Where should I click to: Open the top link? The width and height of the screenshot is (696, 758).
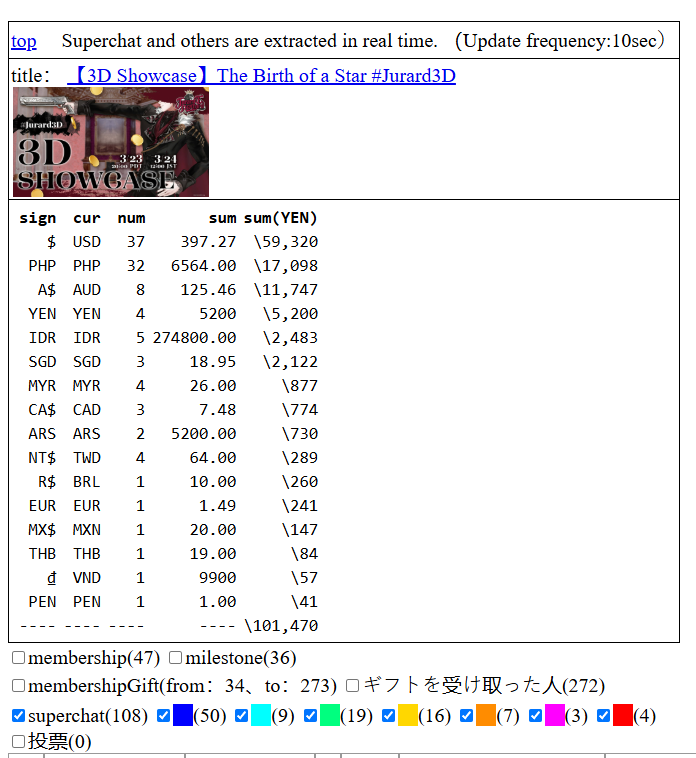pyautogui.click(x=24, y=41)
